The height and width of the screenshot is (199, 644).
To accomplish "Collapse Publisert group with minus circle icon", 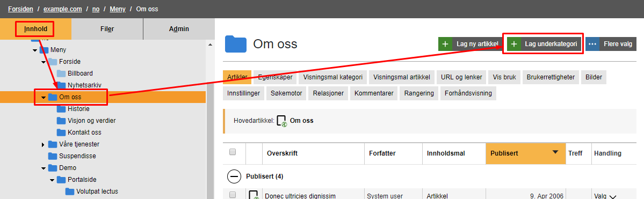I will 234,176.
